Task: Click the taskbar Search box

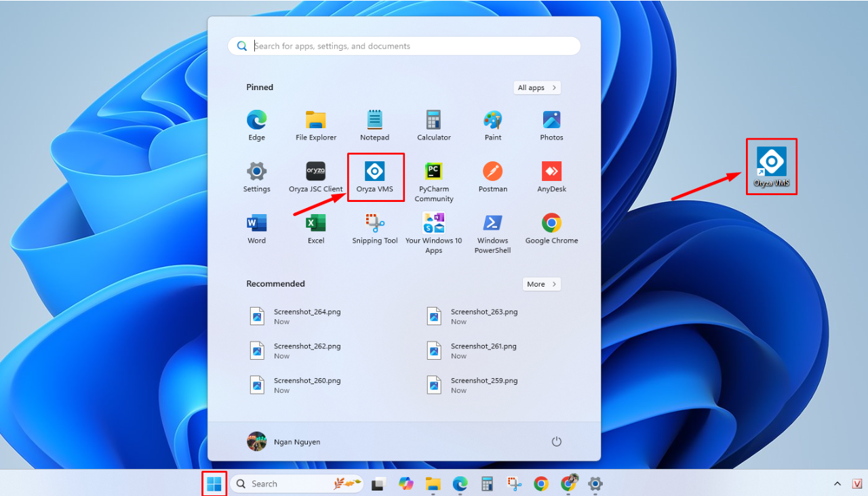Action: (297, 484)
